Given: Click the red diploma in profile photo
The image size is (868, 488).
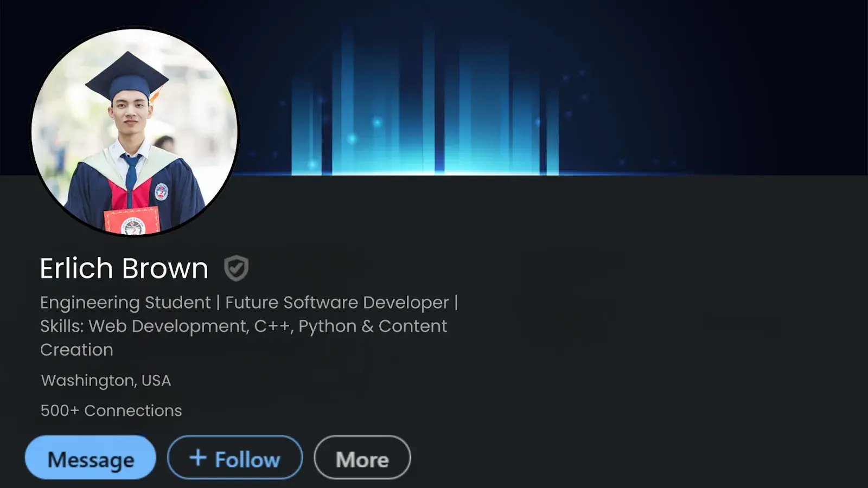Looking at the screenshot, I should (132, 221).
